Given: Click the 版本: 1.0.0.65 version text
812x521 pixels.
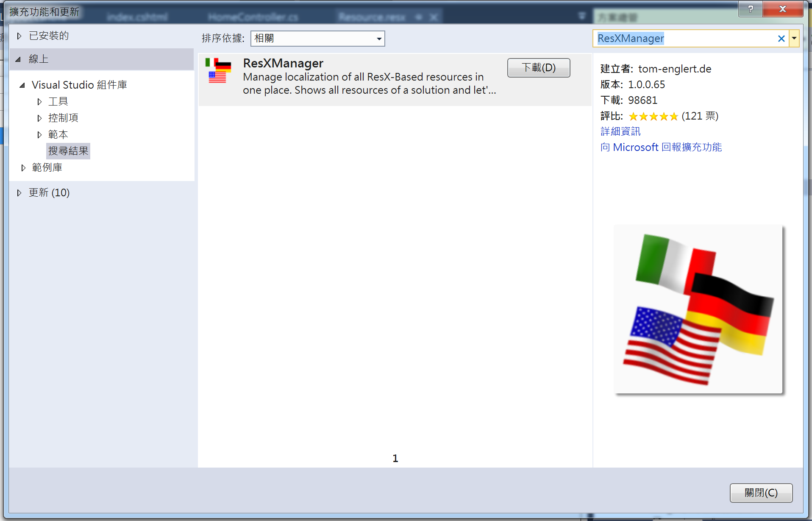Looking at the screenshot, I should (x=633, y=84).
